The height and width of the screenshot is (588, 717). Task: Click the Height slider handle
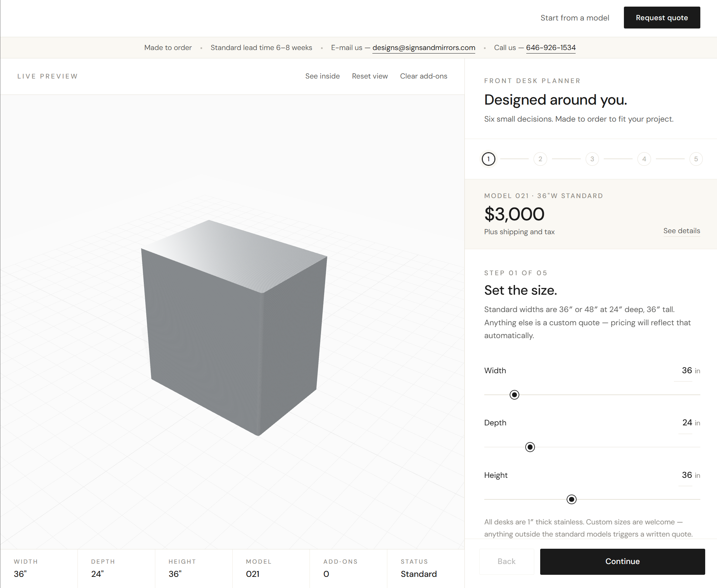571,499
